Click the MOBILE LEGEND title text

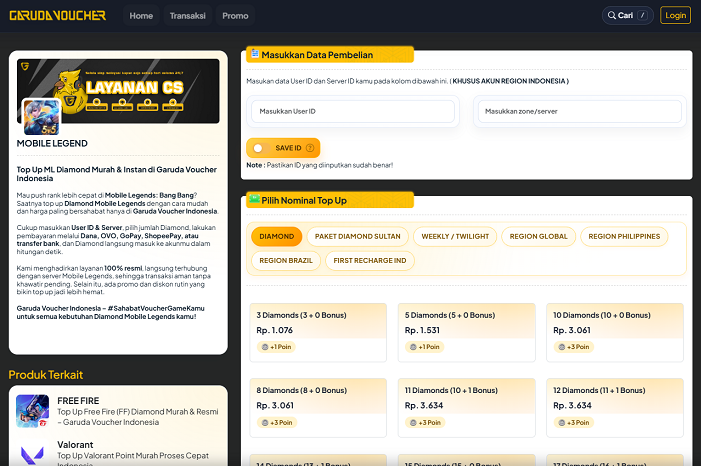tap(52, 144)
